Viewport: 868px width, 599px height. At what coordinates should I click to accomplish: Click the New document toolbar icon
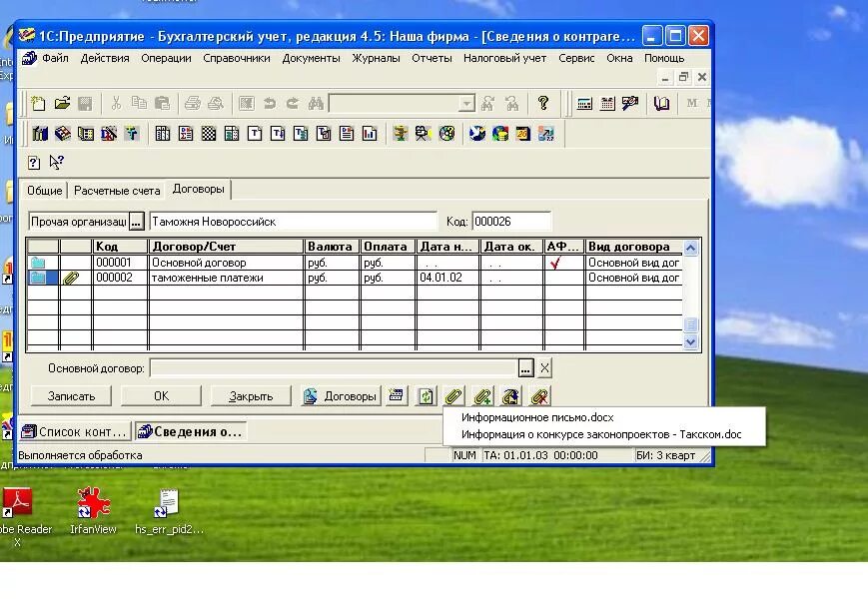click(38, 104)
